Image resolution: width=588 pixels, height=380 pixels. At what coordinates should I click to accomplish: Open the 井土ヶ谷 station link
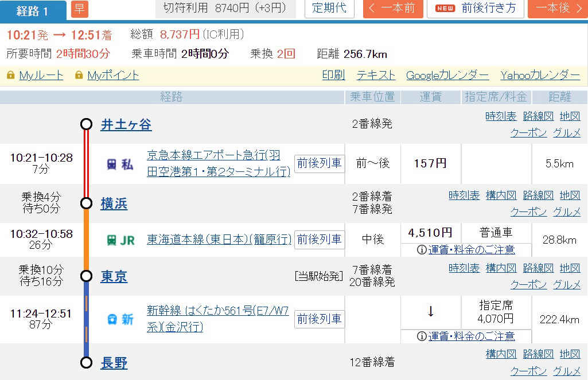pyautogui.click(x=126, y=124)
